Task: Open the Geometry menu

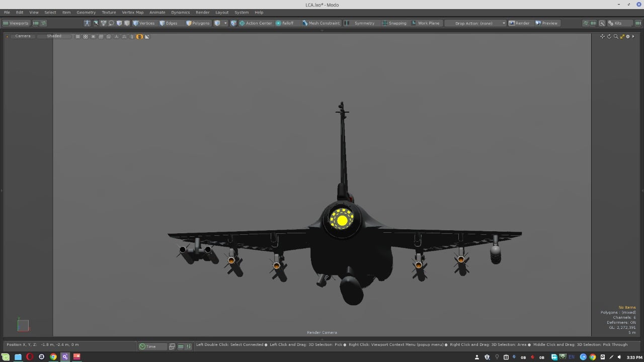Action: click(x=86, y=12)
